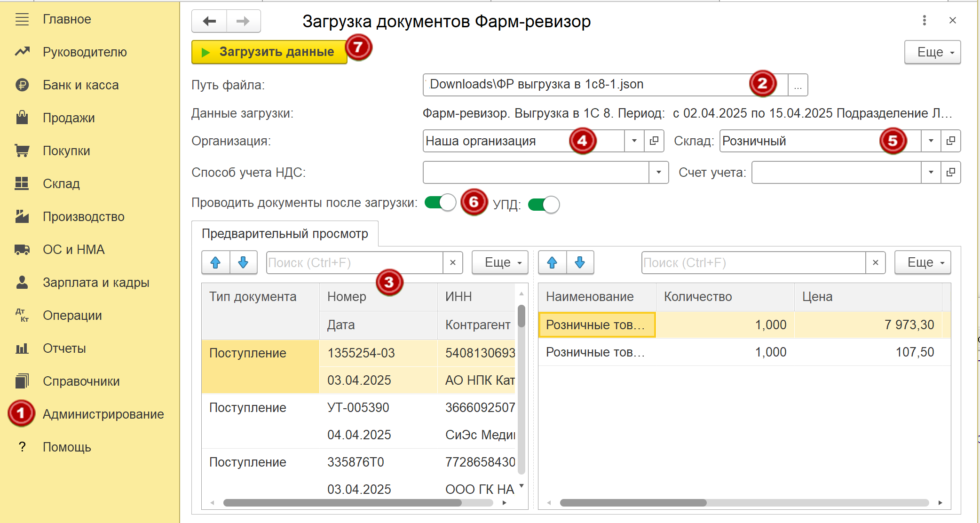
Task: Toggle the УПД switch
Action: pos(544,205)
